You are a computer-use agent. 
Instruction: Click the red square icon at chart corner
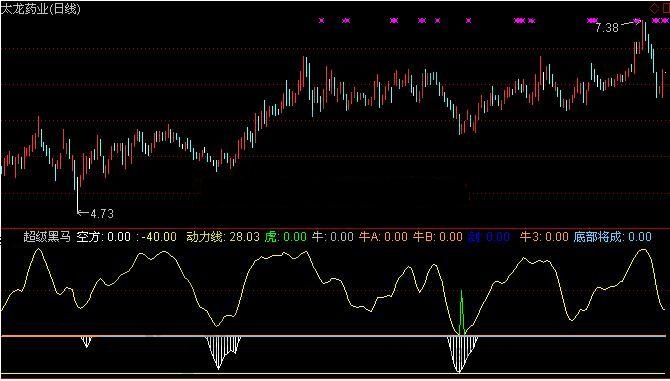[665, 8]
